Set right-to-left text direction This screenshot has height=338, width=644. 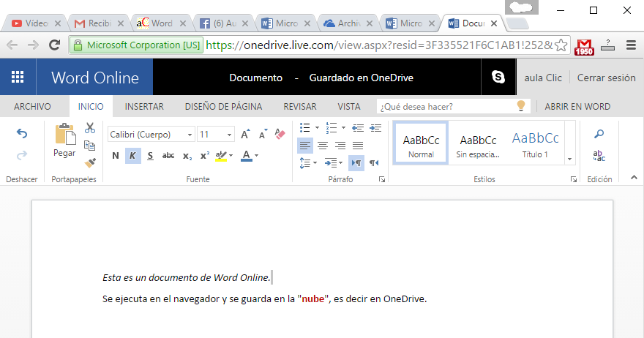(x=374, y=163)
